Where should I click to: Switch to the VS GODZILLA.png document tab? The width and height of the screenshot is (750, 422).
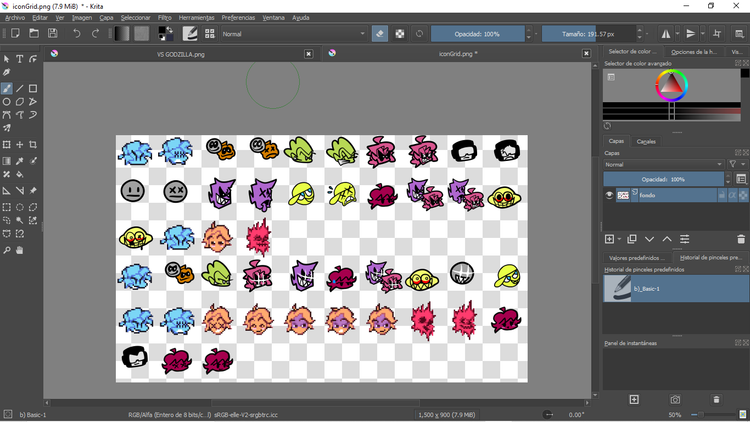pyautogui.click(x=181, y=54)
